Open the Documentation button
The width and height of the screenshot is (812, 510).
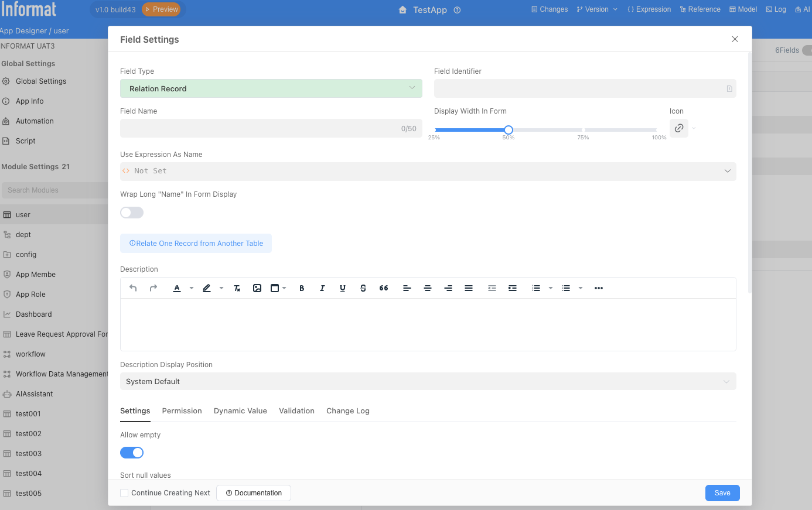point(254,493)
